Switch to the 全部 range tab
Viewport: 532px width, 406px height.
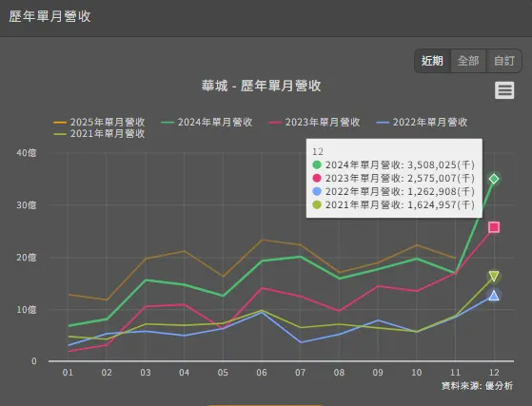[x=468, y=61]
